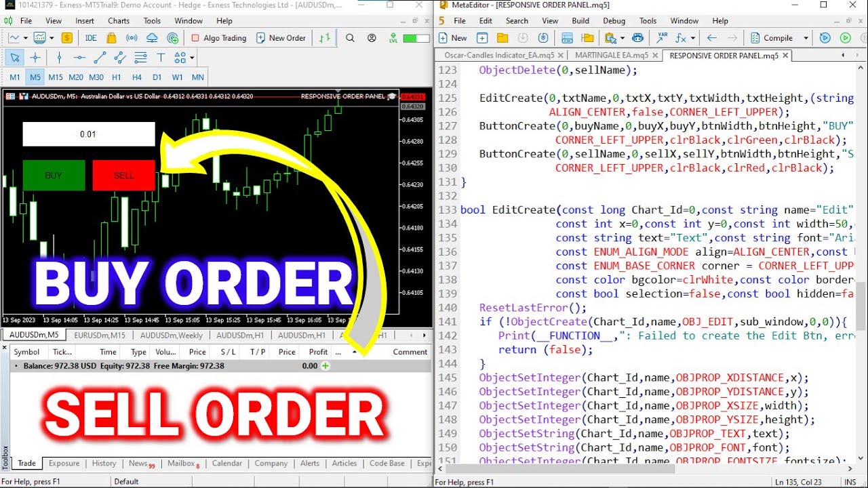Click the red SELL button on chart
The image size is (868, 488).
point(123,176)
